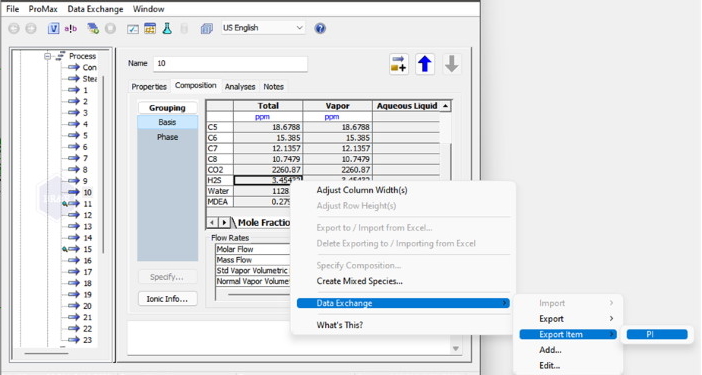Click the tree panel vertical scrollbar
The width and height of the screenshot is (702, 375).
point(104,166)
